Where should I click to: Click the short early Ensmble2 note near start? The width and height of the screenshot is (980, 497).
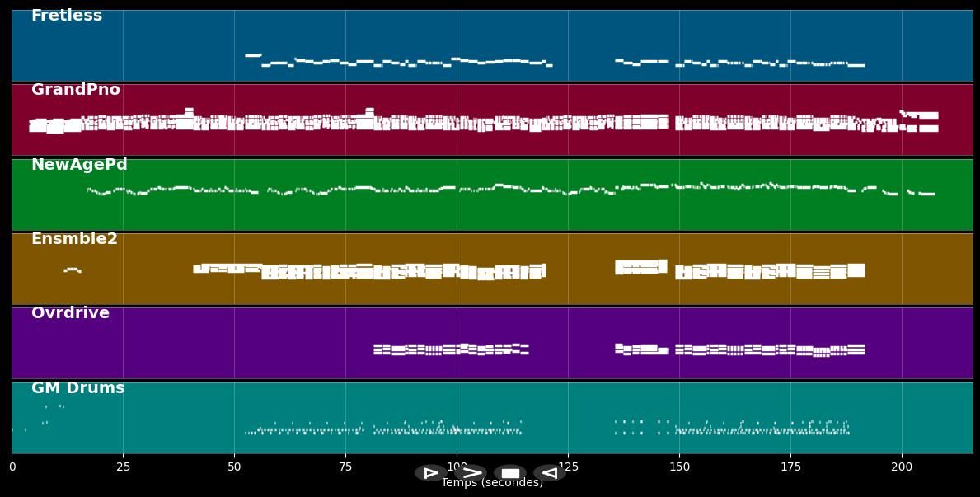coord(72,270)
